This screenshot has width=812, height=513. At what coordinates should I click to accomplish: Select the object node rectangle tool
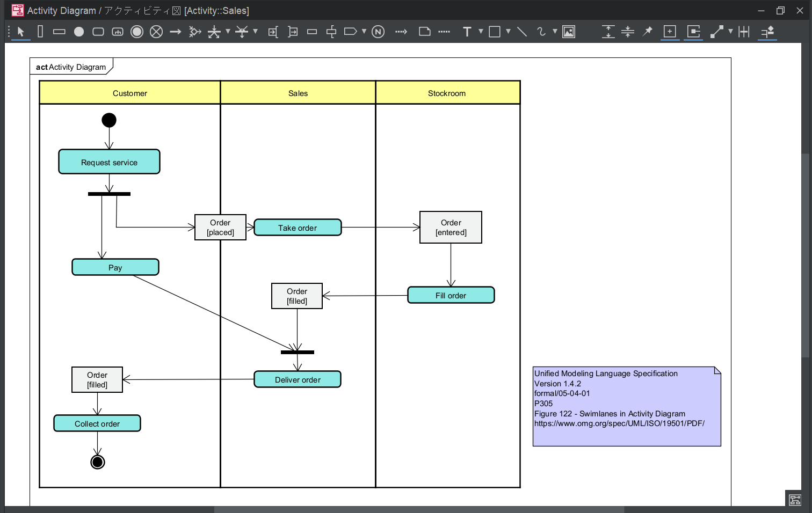pos(312,32)
